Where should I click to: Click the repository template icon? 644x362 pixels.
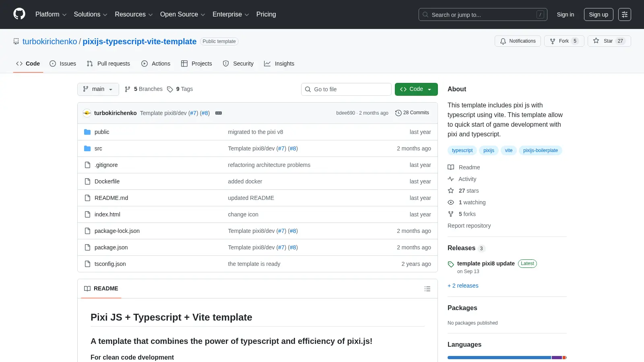point(16,41)
